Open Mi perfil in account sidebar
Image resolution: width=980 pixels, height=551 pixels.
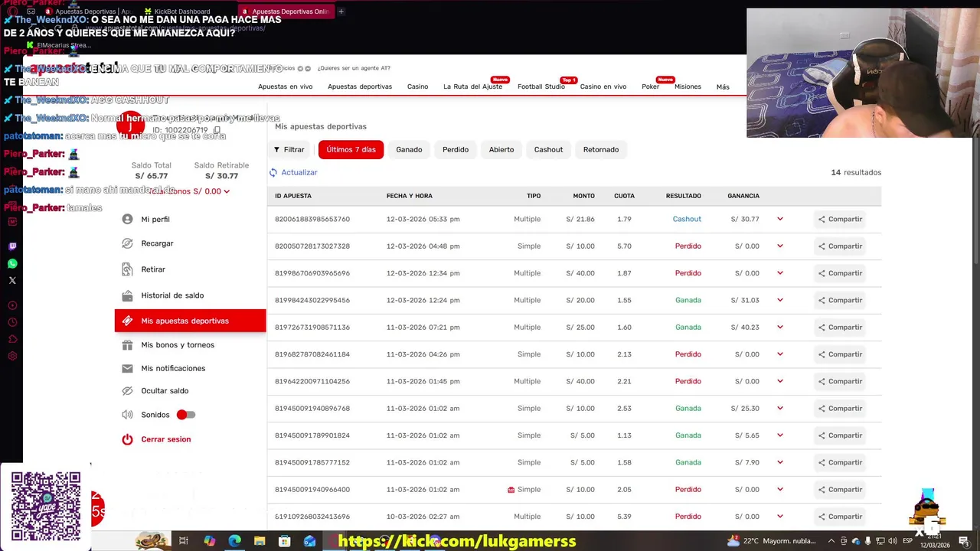[155, 219]
